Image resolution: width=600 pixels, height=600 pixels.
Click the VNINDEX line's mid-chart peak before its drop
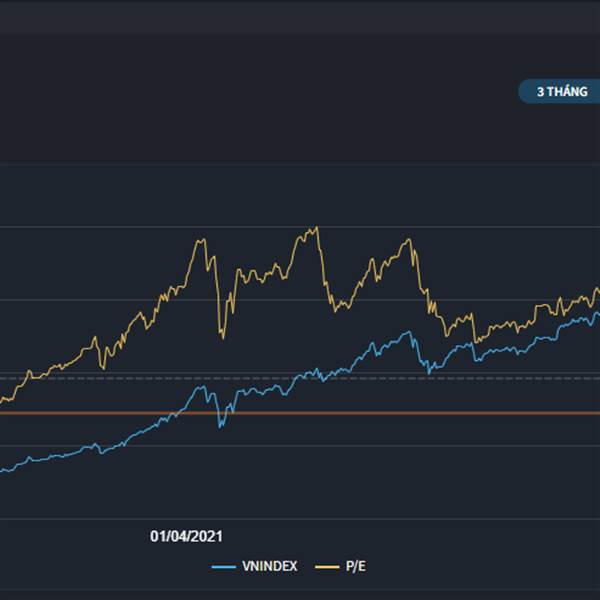[x=409, y=332]
